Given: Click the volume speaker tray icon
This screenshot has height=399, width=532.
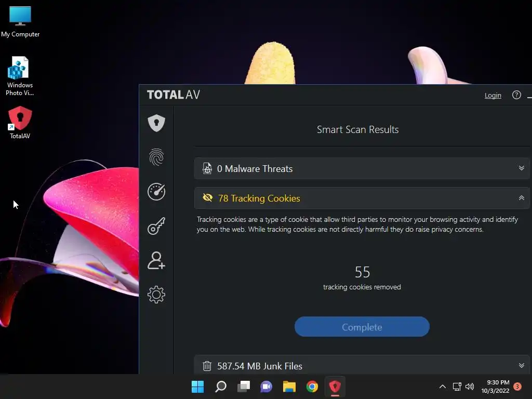Looking at the screenshot, I should (470, 387).
